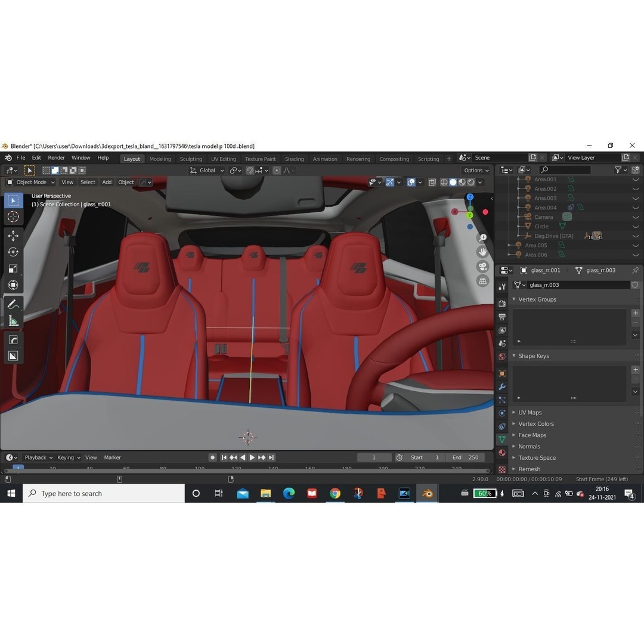The width and height of the screenshot is (644, 644).
Task: Open the Playback dropdown in timeline
Action: point(38,457)
